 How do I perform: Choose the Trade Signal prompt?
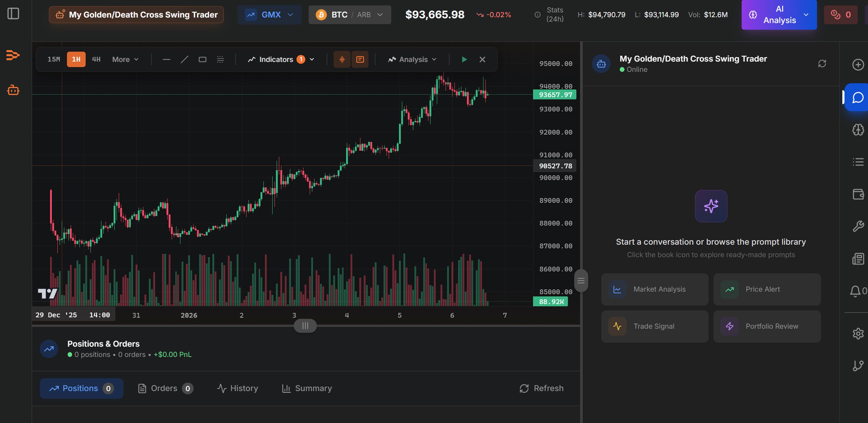point(655,327)
